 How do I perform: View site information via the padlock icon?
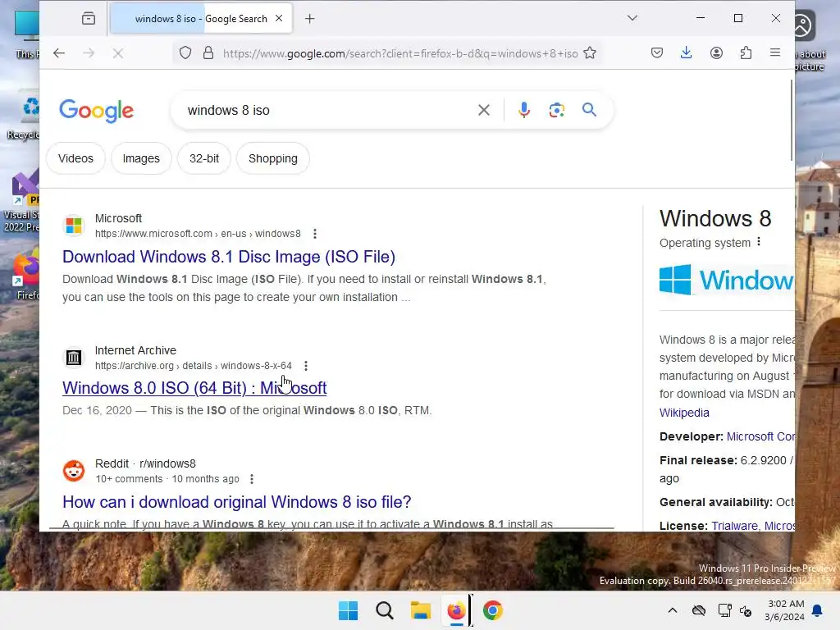[x=208, y=53]
